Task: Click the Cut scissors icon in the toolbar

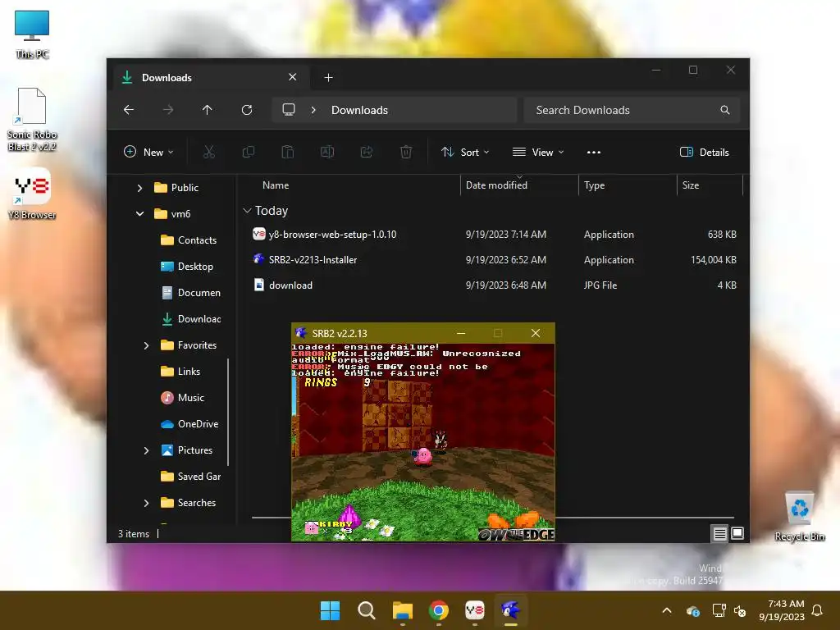Action: pos(209,152)
